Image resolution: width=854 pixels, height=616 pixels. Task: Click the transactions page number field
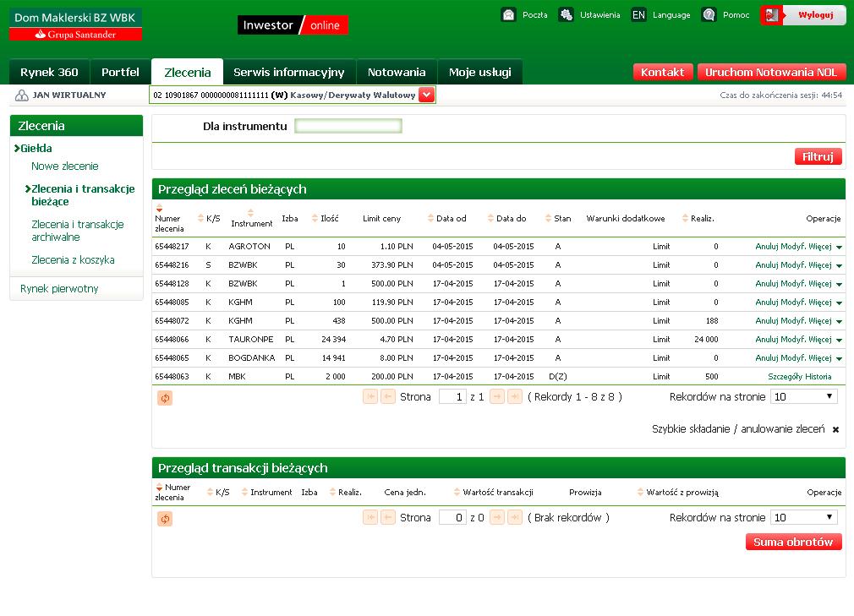(x=452, y=517)
